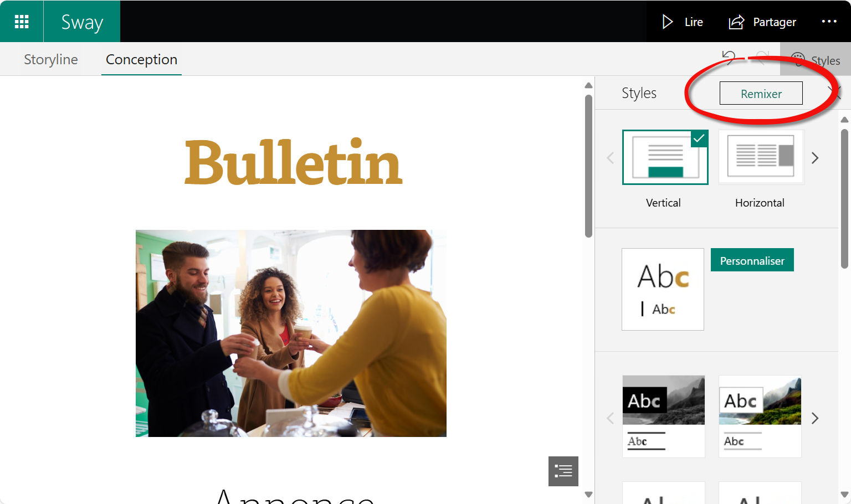Choose the black-and-white mountain style
This screenshot has height=504, width=851.
click(663, 416)
